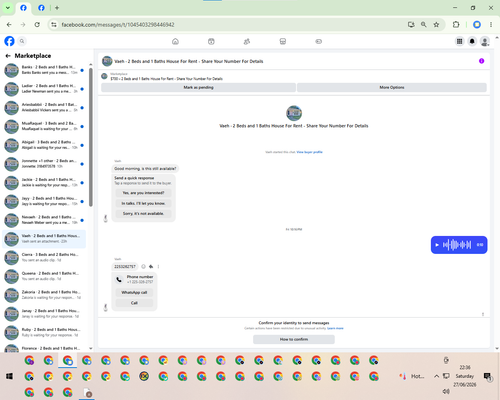Click the Facebook logo
500x400 pixels.
click(9, 41)
